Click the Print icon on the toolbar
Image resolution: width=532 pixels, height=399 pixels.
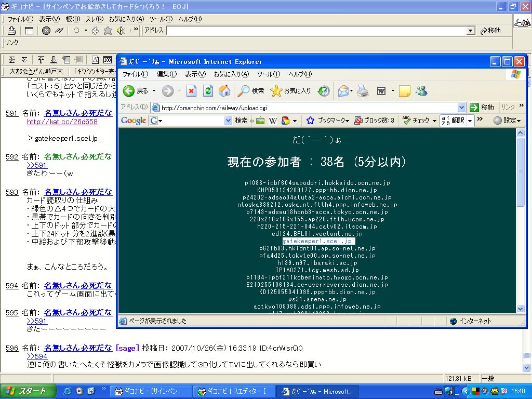[x=362, y=90]
